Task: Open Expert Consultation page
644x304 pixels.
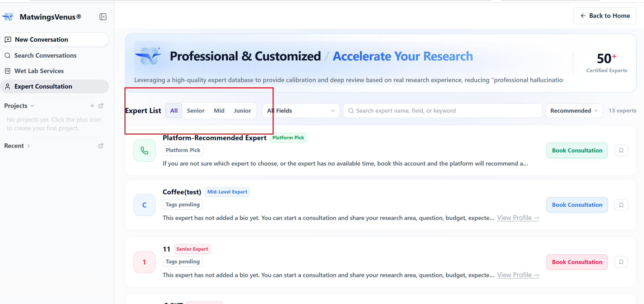Action: coord(55,86)
